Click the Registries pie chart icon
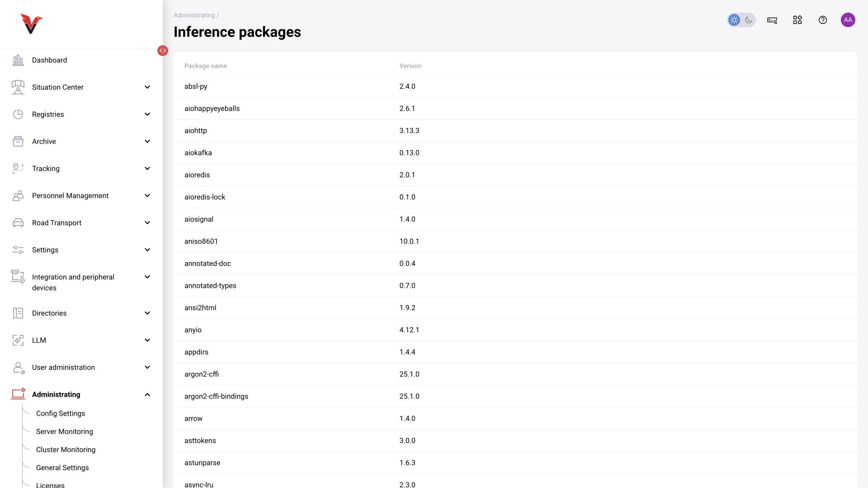The image size is (868, 488). click(18, 114)
